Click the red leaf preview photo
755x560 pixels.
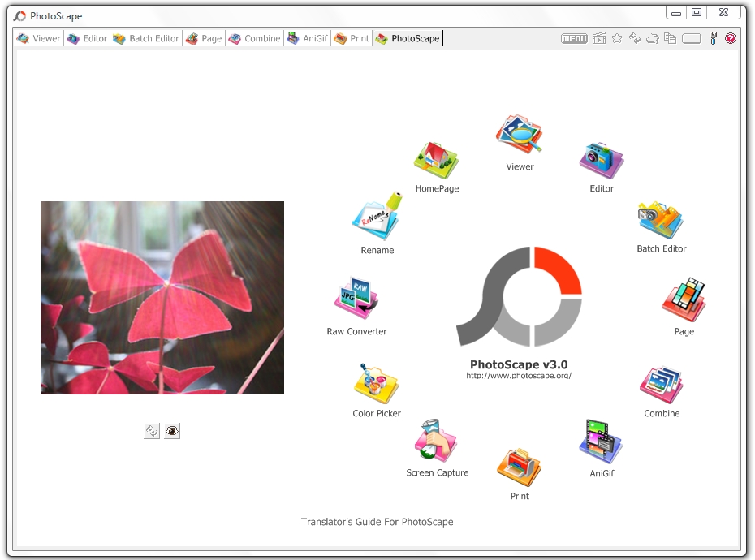point(162,298)
